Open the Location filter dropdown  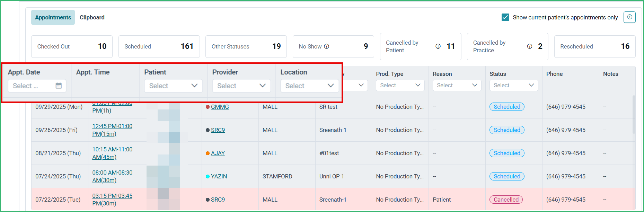click(x=310, y=86)
